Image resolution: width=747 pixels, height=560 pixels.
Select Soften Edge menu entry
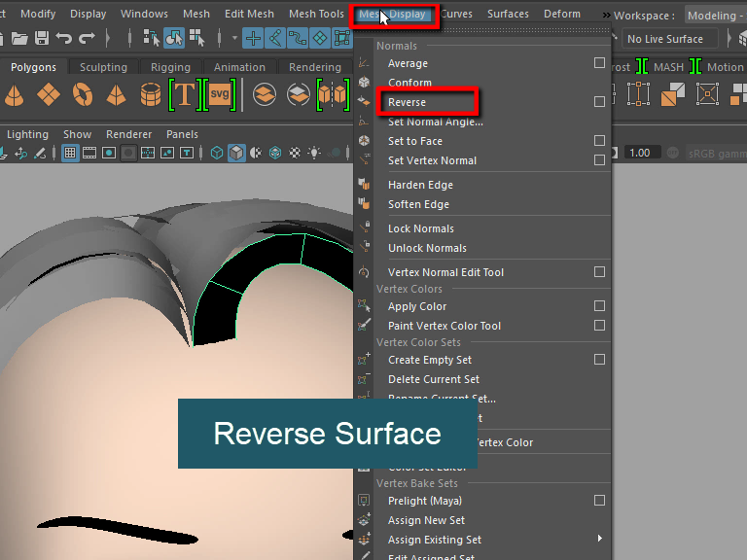tap(418, 204)
